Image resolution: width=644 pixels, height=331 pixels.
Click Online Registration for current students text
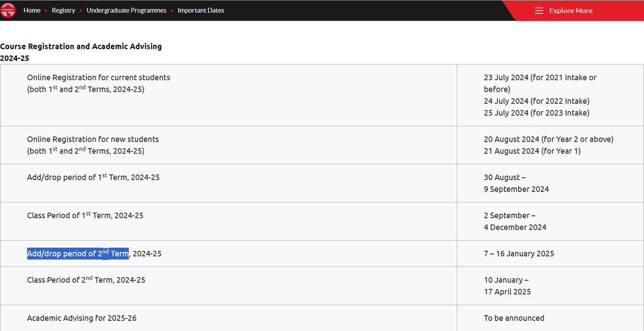click(99, 78)
